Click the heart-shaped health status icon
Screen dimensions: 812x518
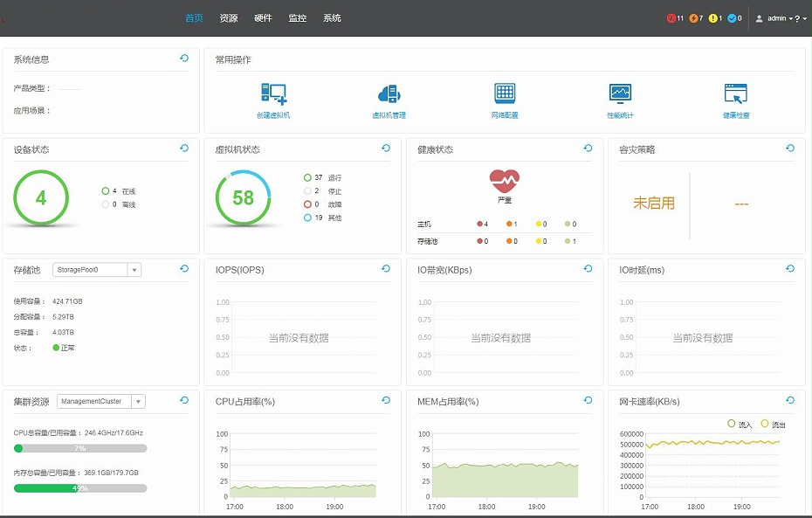pyautogui.click(x=504, y=181)
